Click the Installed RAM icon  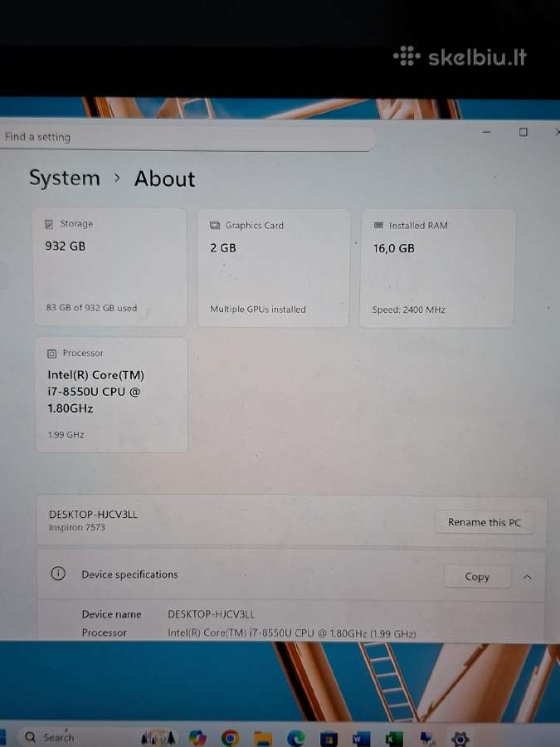(378, 225)
